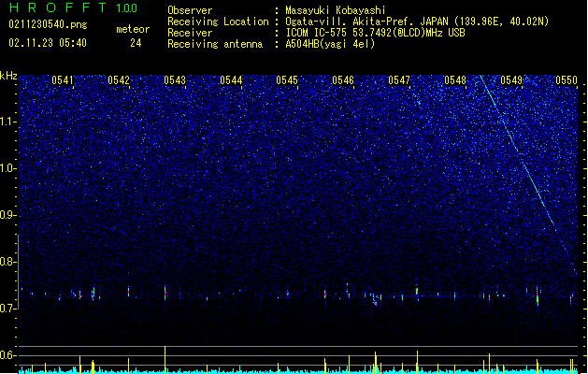Click the observer name Masayuki Kobayashi
Image resolution: width=588 pixels, height=374 pixels.
[x=336, y=10]
